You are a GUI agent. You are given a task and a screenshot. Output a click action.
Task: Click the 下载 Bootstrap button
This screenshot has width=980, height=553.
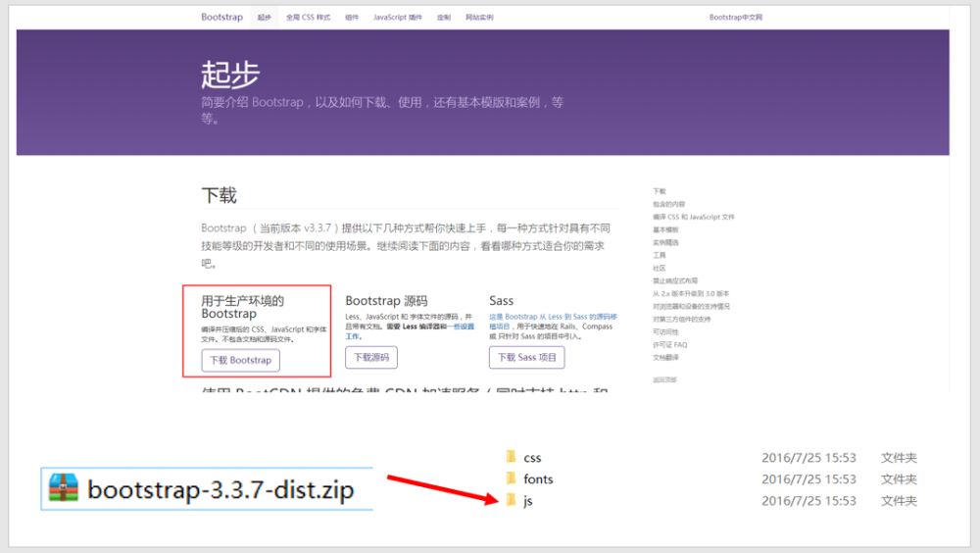click(x=241, y=360)
